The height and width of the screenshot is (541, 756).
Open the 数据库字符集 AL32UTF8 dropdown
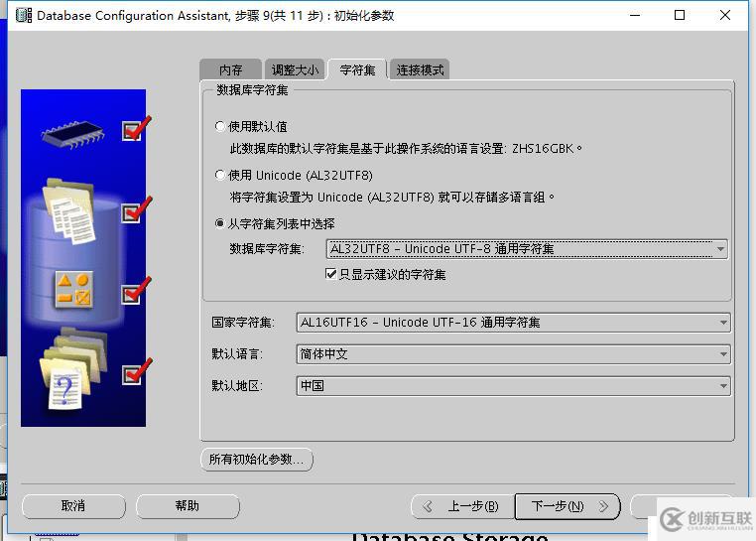pos(527,249)
